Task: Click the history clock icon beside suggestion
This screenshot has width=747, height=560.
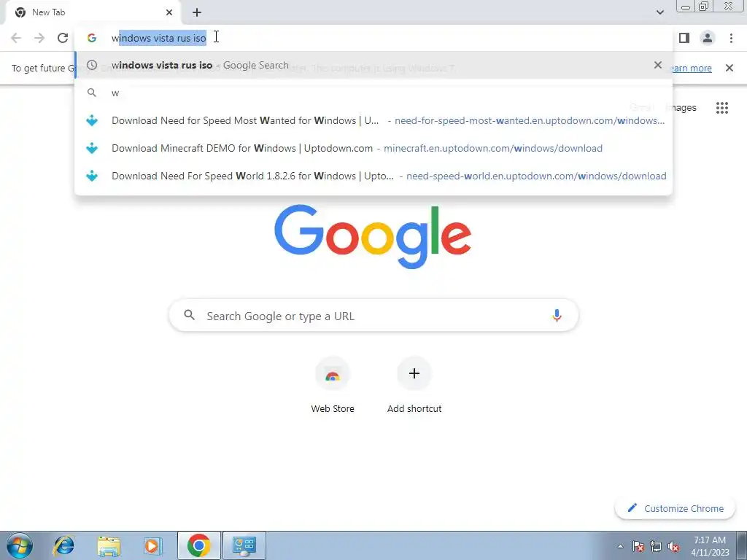Action: 92,65
